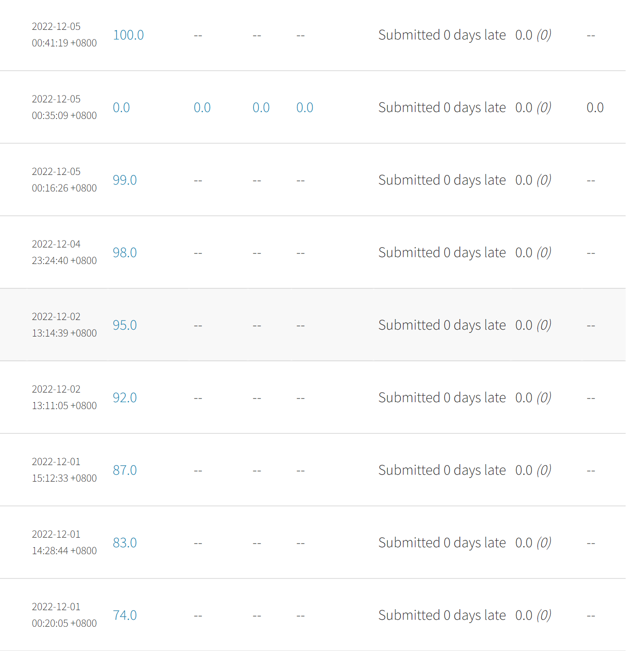Click the 83.0 score link

tap(125, 543)
